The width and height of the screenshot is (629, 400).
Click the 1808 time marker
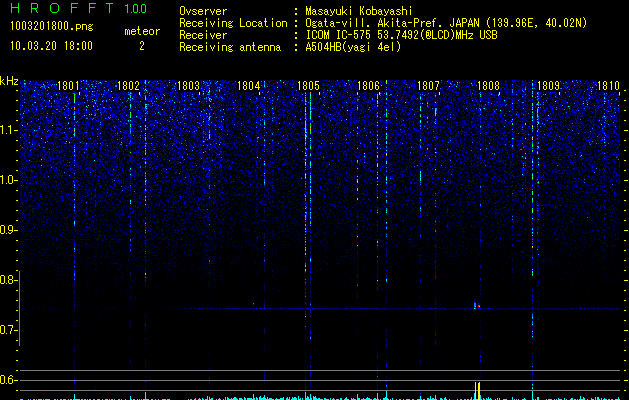(x=489, y=86)
